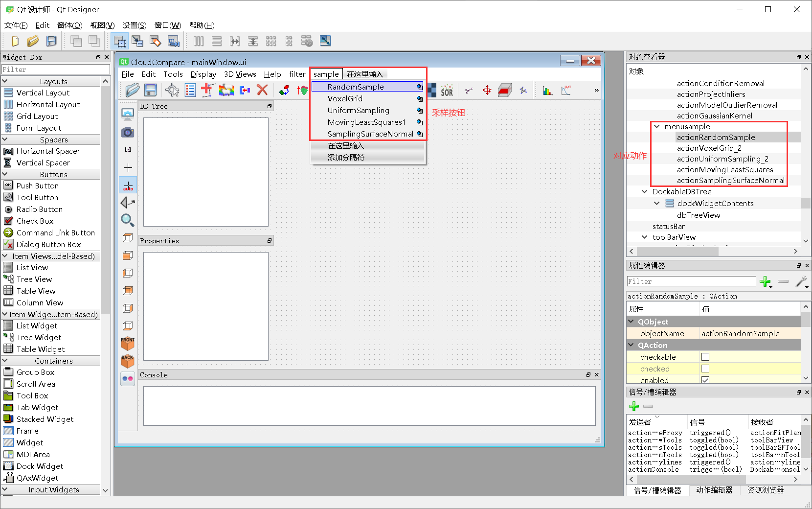Viewport: 812px width, 509px height.
Task: Switch to the 动作编辑器 tab
Action: point(714,490)
